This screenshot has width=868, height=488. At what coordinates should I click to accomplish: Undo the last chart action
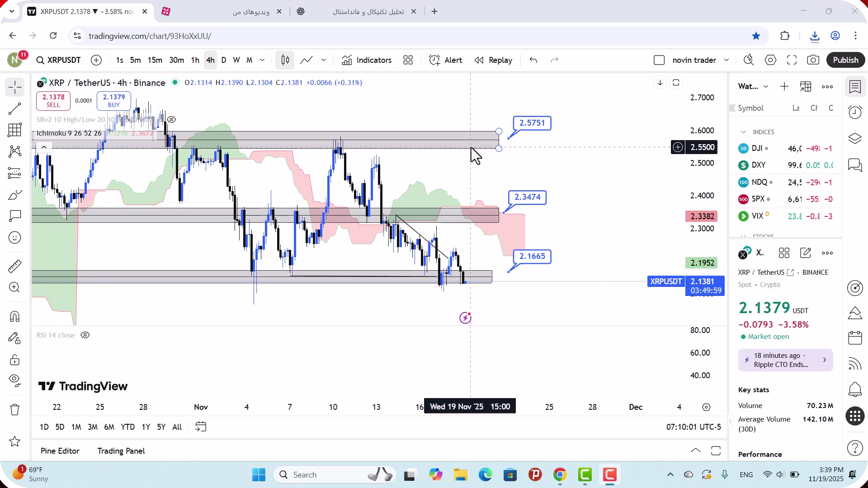533,60
